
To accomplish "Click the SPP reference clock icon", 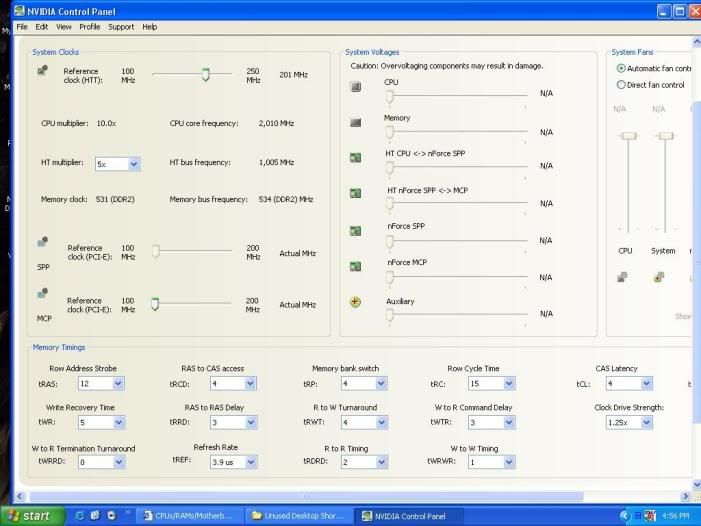I will pos(42,241).
